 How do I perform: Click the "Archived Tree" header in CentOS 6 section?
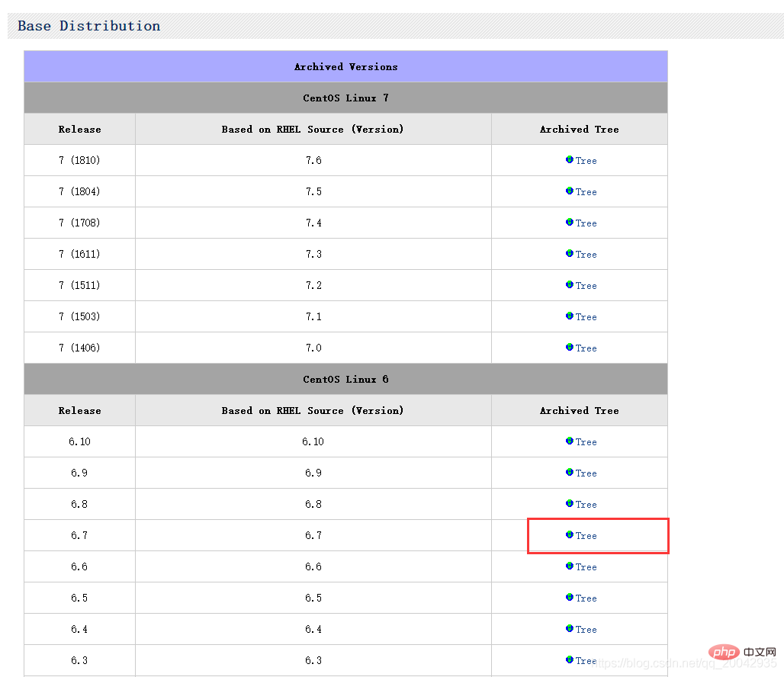(x=580, y=411)
